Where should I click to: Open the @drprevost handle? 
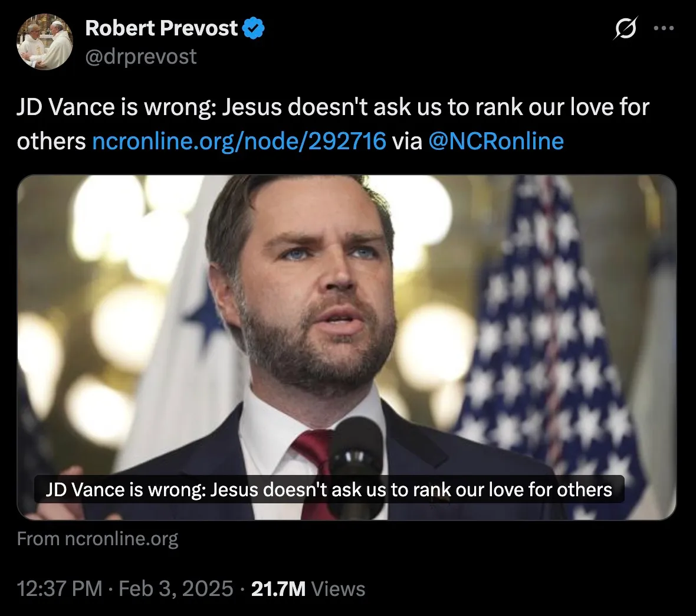point(141,57)
